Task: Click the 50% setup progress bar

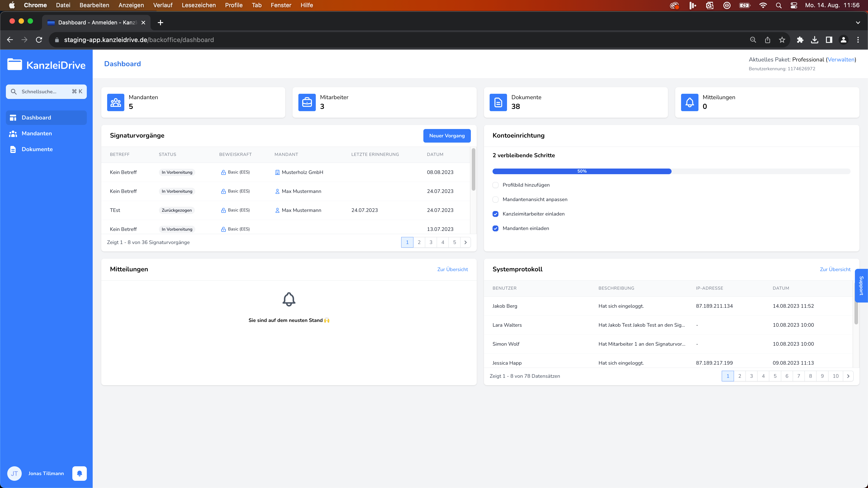Action: coord(582,171)
